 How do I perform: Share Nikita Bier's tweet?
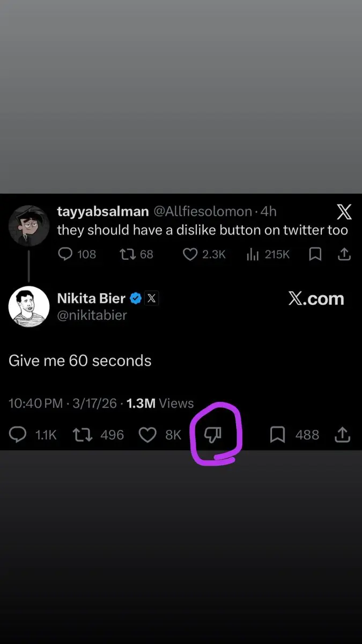342,435
